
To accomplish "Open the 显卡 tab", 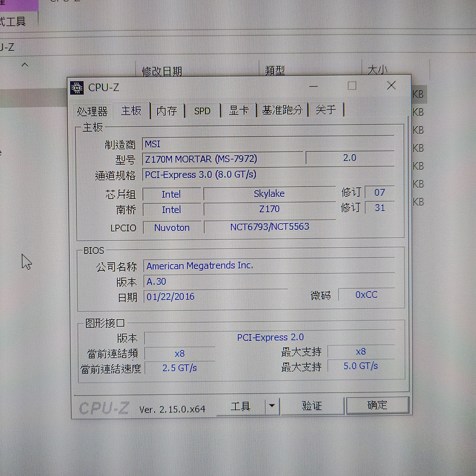I will pyautogui.click(x=239, y=110).
